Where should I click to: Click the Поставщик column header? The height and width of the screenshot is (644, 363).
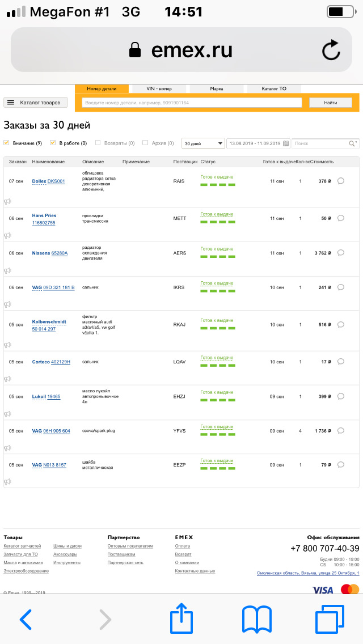[x=185, y=162]
